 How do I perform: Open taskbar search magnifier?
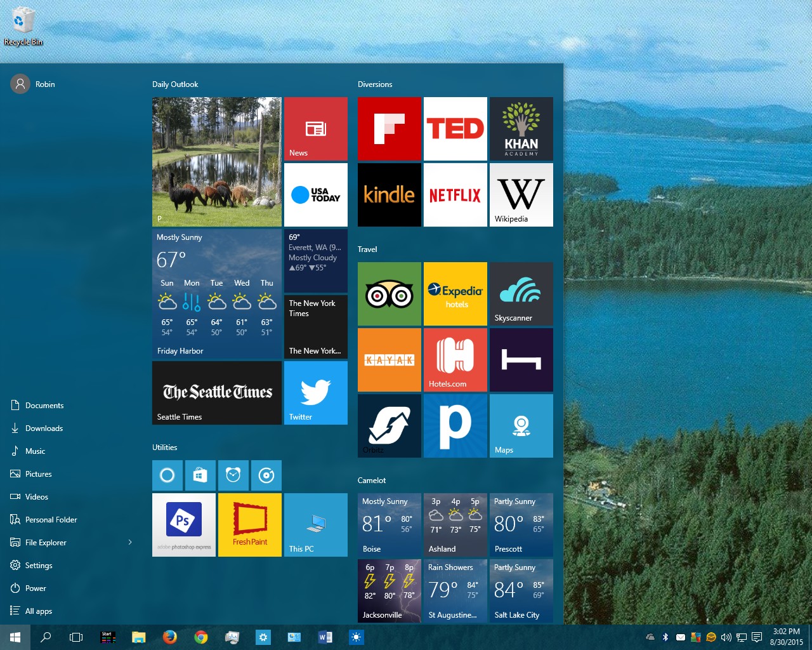[x=46, y=637]
